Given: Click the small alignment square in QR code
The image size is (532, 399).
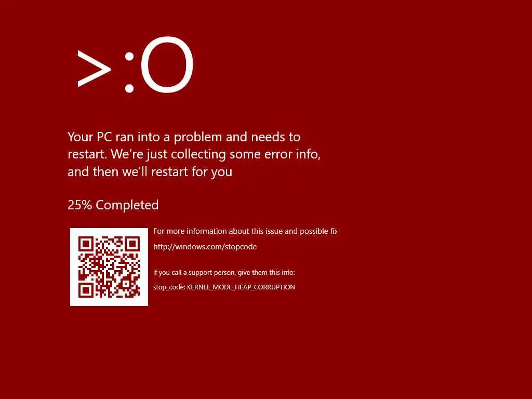Looking at the screenshot, I should [x=126, y=284].
